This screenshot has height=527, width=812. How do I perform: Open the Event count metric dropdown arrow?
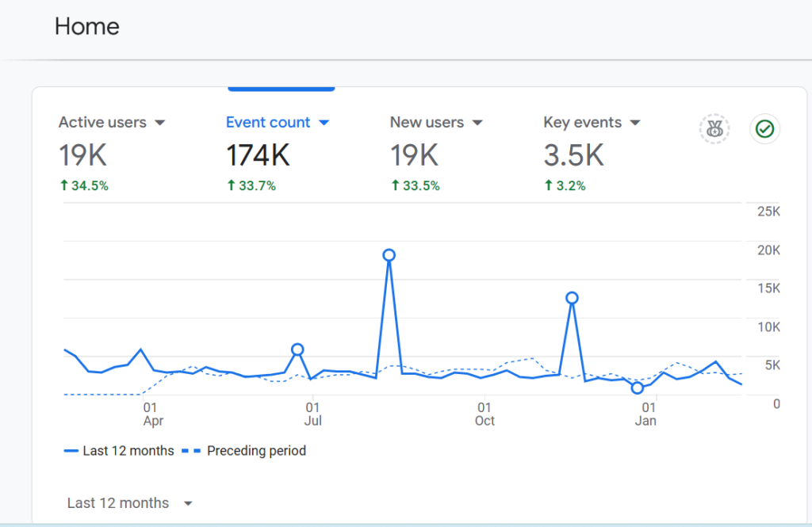click(324, 123)
